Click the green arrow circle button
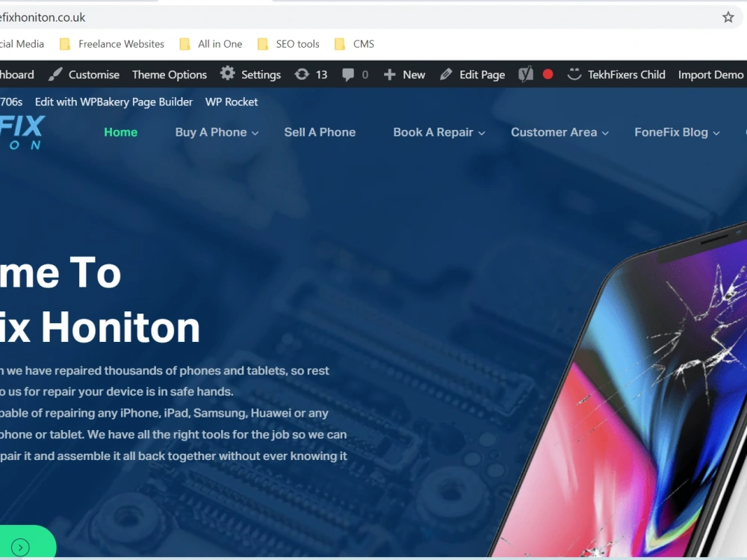The width and height of the screenshot is (747, 560). pyautogui.click(x=20, y=547)
